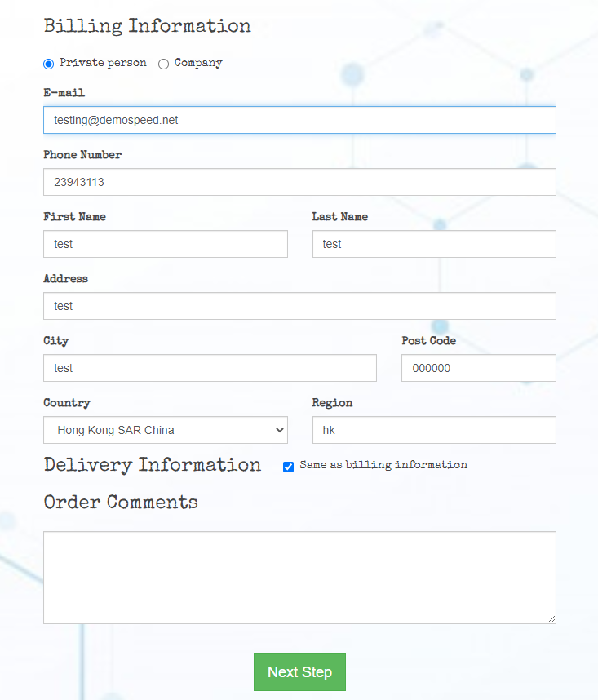Click the Region text field
The width and height of the screenshot is (598, 700).
[434, 430]
